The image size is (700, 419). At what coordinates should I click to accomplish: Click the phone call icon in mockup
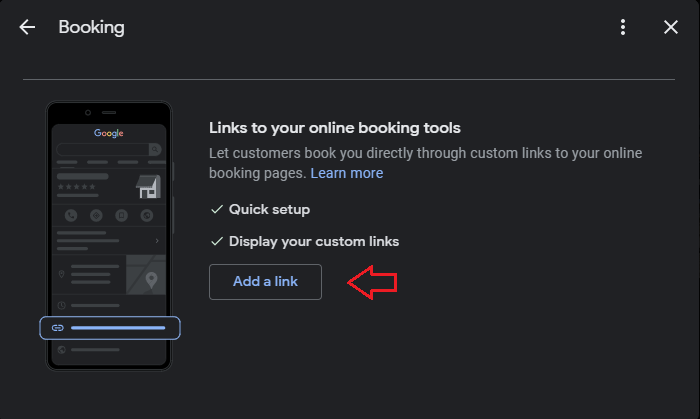[x=71, y=216]
